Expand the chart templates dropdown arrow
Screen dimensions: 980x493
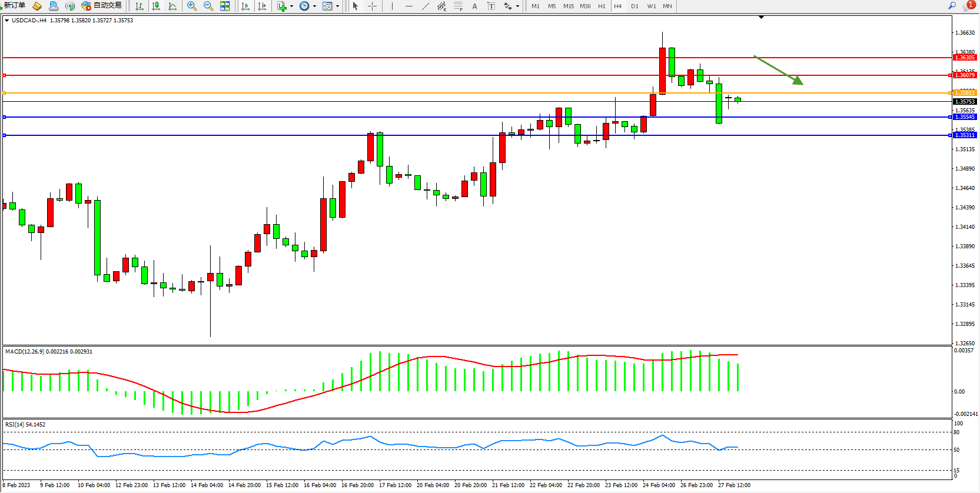(337, 6)
